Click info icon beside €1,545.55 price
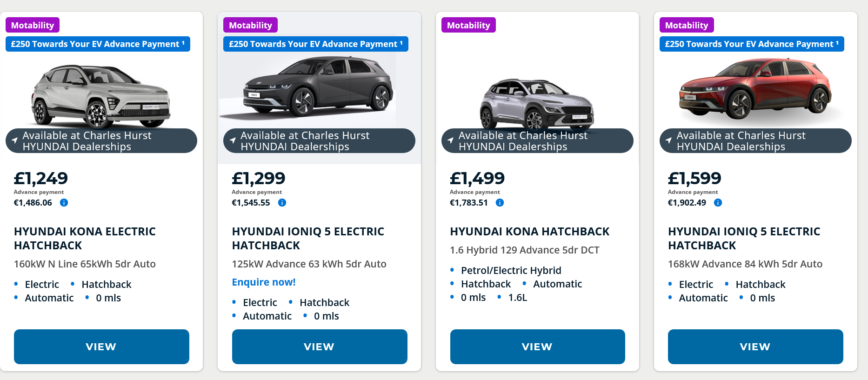Screen dimensions: 868x380 tap(282, 203)
